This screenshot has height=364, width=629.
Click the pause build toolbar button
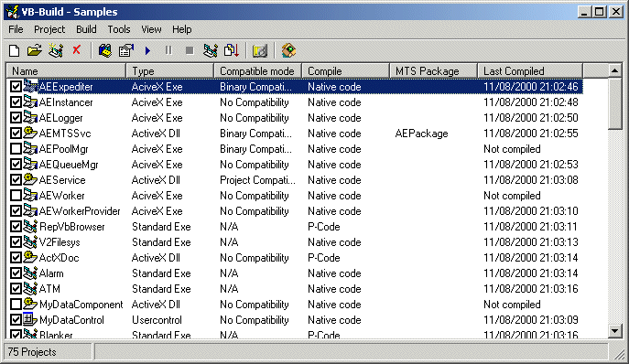[x=168, y=50]
